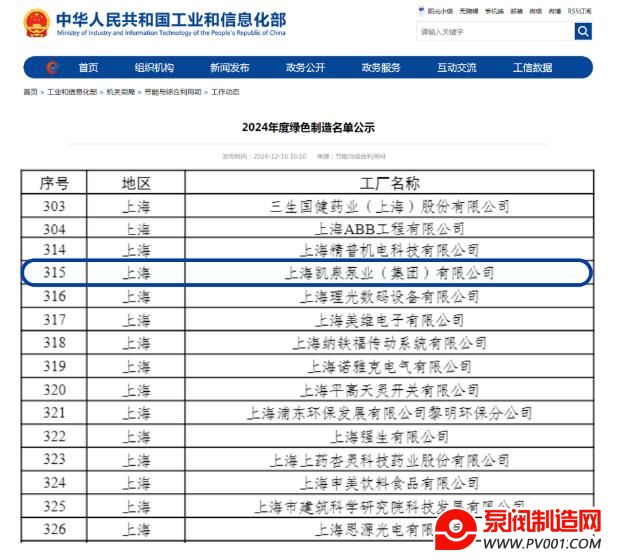Focus the keyword search input field

coord(495,32)
